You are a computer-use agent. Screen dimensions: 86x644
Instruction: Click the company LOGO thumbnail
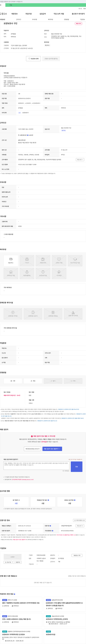13,557
